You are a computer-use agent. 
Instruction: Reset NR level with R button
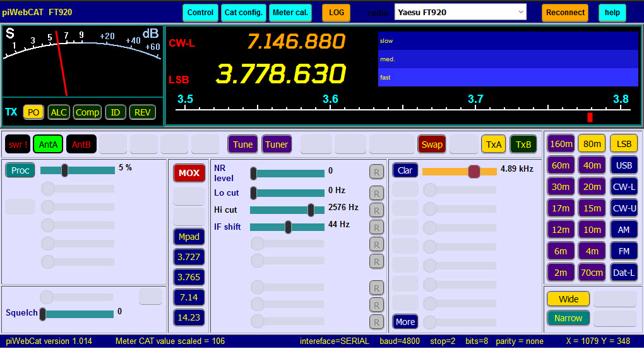click(x=376, y=172)
